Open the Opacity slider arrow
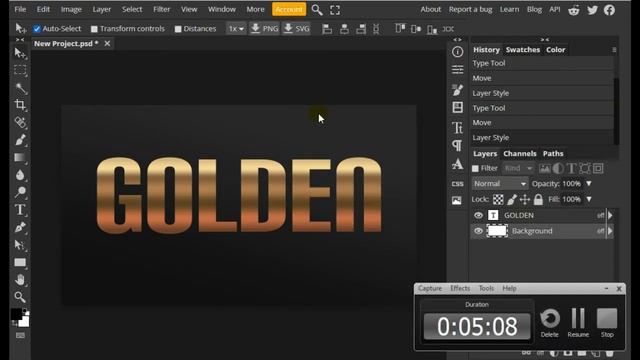 click(x=589, y=184)
